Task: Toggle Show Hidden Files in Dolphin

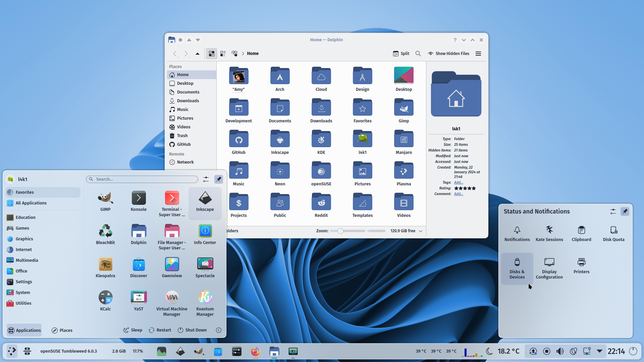Action: pos(448,53)
